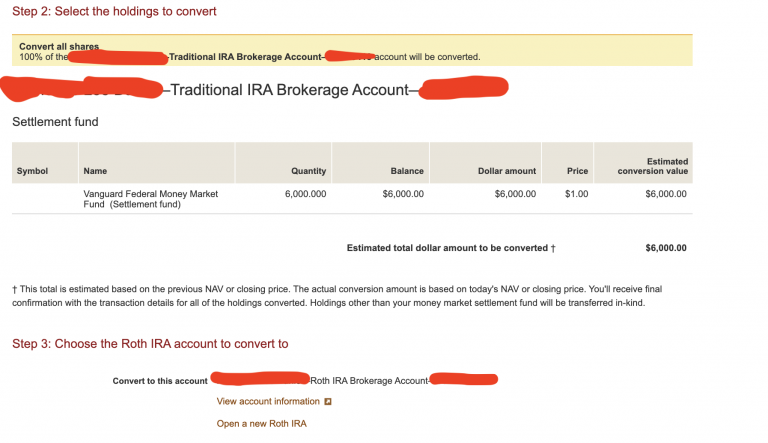This screenshot has height=443, width=768.
Task: Click the external-link icon beside View account information
Action: (328, 401)
